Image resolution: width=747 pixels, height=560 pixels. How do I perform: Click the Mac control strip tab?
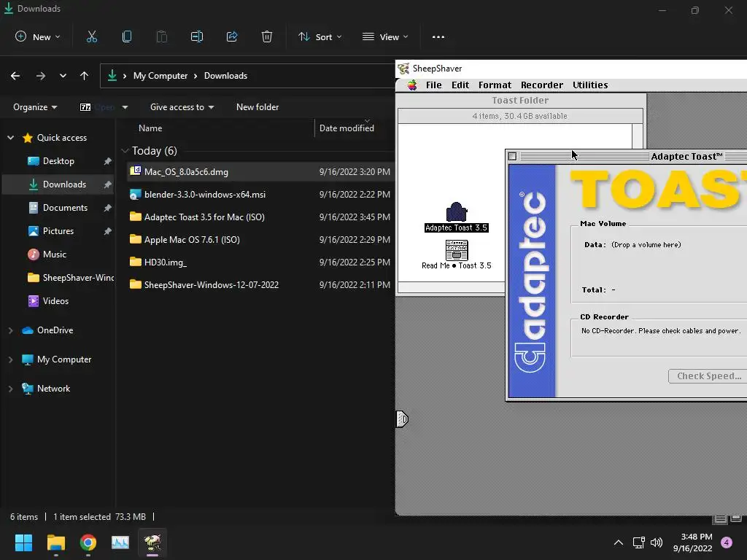402,419
